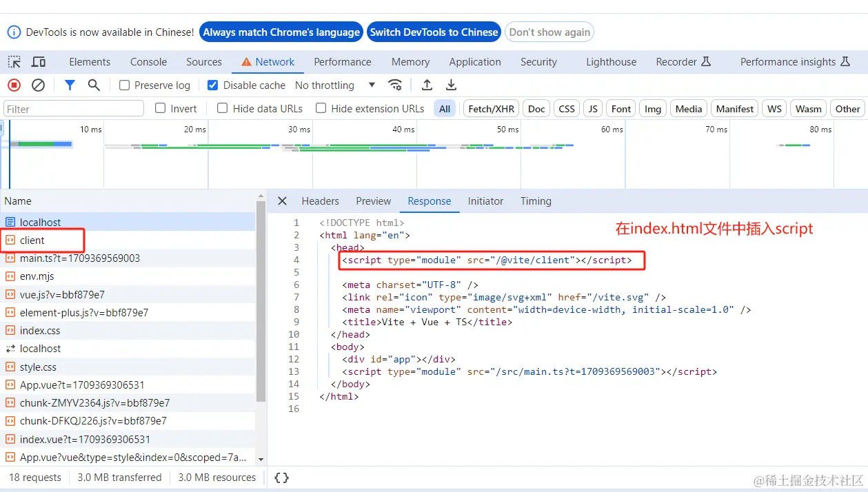This screenshot has width=868, height=492.
Task: Filter requests by CSS type
Action: click(x=567, y=109)
